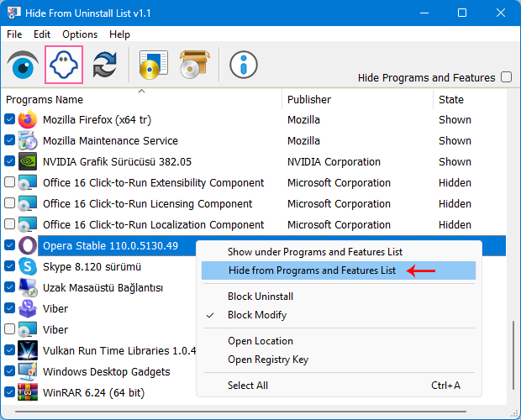Click the refresh arrows toolbar icon
The image size is (521, 420).
tap(105, 65)
